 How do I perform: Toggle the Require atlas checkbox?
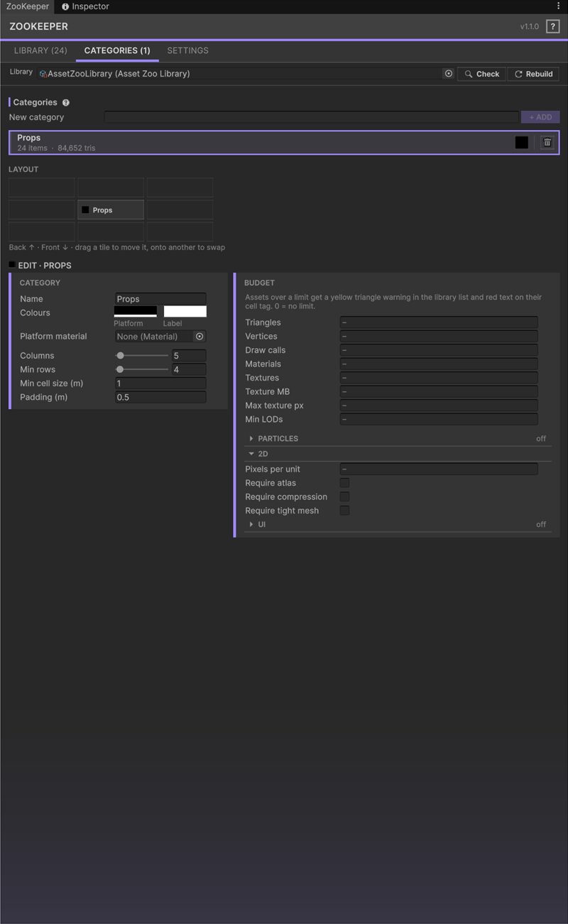(344, 483)
